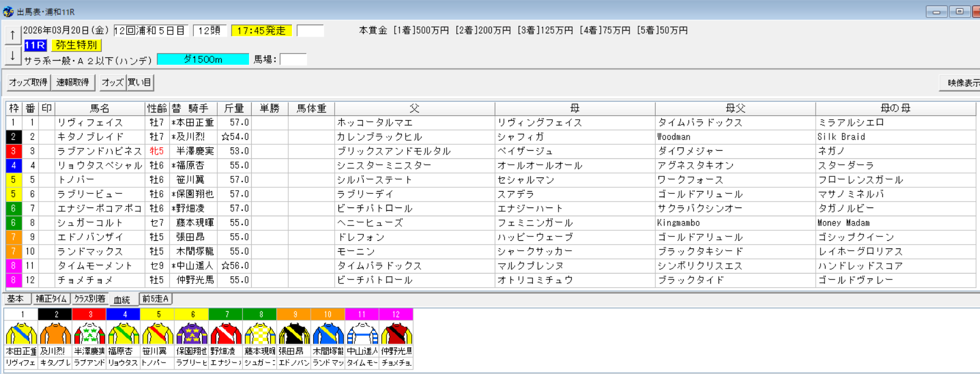Click the app icon in the title bar
980x374 pixels.
[8, 11]
